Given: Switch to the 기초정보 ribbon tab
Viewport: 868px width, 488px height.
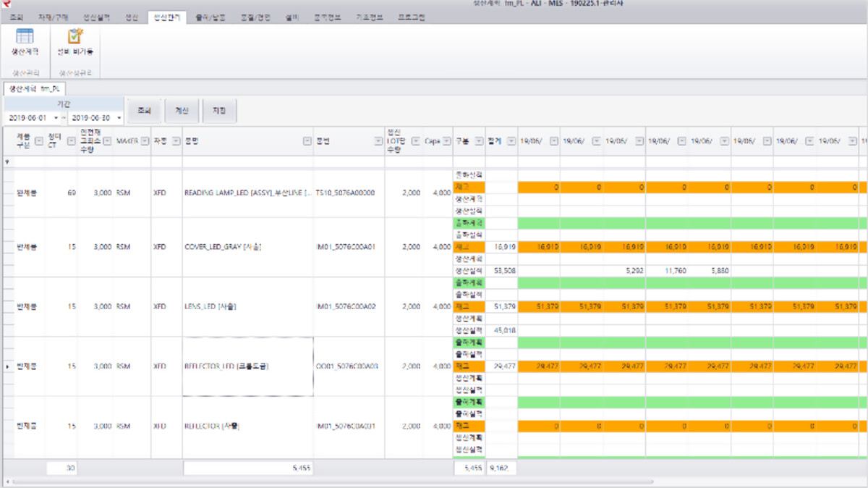Looking at the screenshot, I should coord(371,17).
